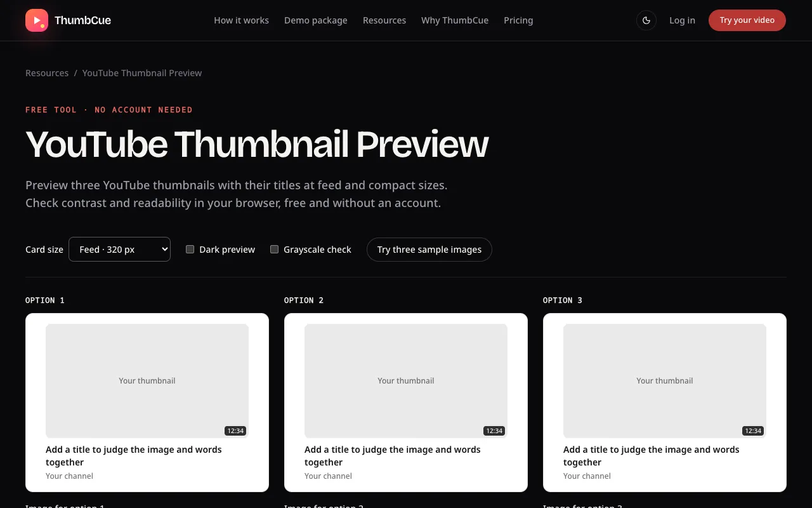Image resolution: width=812 pixels, height=508 pixels.
Task: Click the Option 3 card title text
Action: click(652, 456)
